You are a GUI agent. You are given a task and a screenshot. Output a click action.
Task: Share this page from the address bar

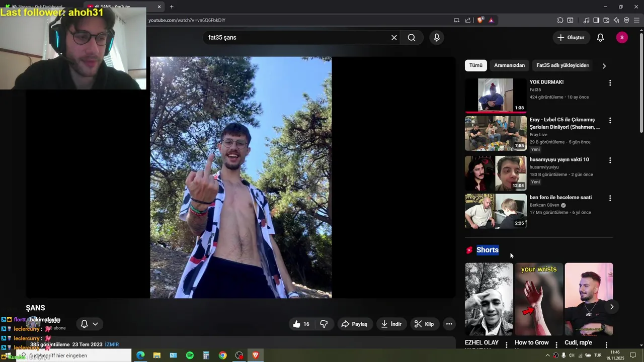468,20
